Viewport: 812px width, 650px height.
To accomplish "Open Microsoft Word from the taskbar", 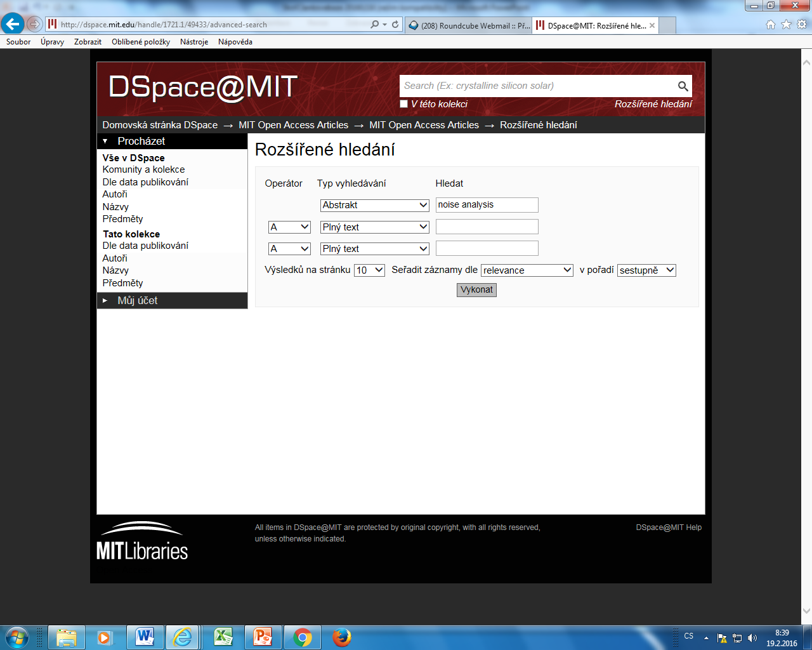I will pos(145,637).
